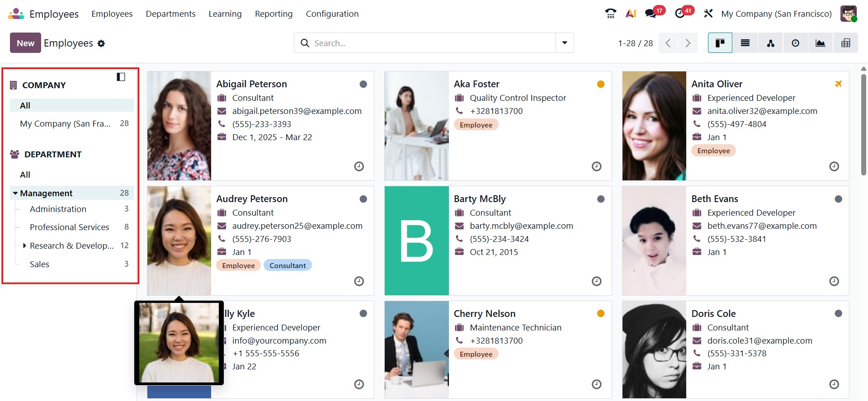Switch to list view
Viewport: 868px width, 401px height.
click(745, 43)
